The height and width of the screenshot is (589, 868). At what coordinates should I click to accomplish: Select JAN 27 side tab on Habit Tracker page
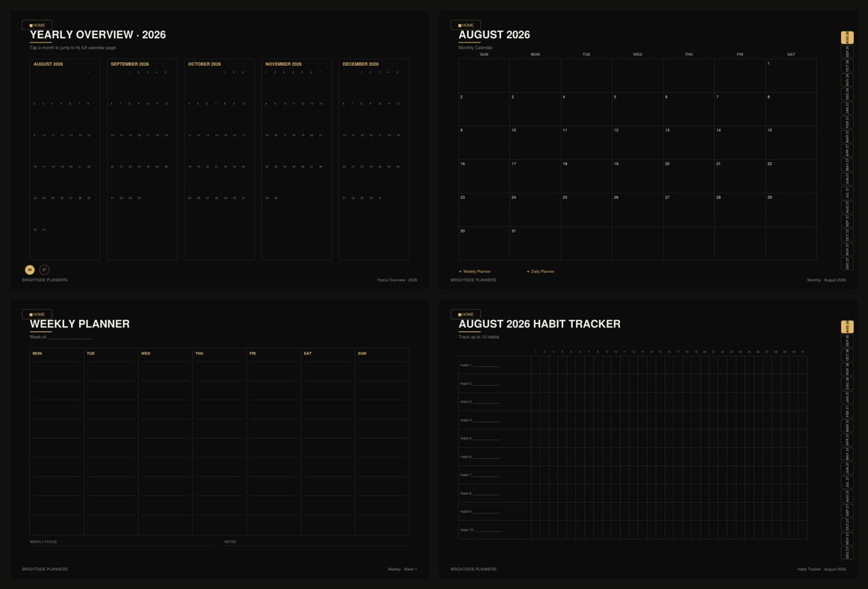tap(847, 398)
